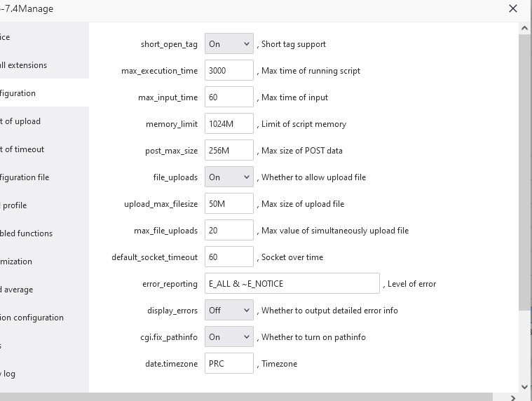Click the vertical scrollbar thumb
This screenshot has width=532, height=401.
tap(524, 172)
